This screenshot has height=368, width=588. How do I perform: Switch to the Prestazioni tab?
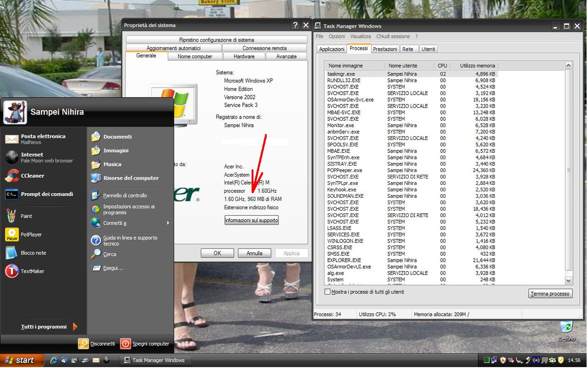tap(385, 49)
